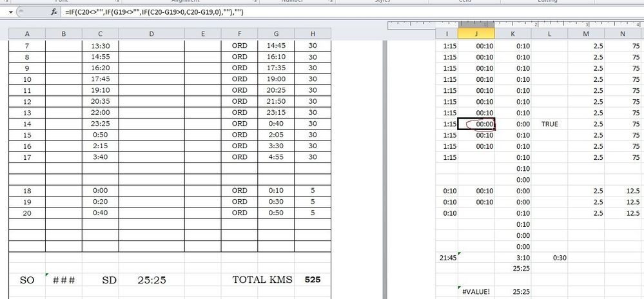
Task: Select the cell containing 19:00
Action: tap(276, 79)
